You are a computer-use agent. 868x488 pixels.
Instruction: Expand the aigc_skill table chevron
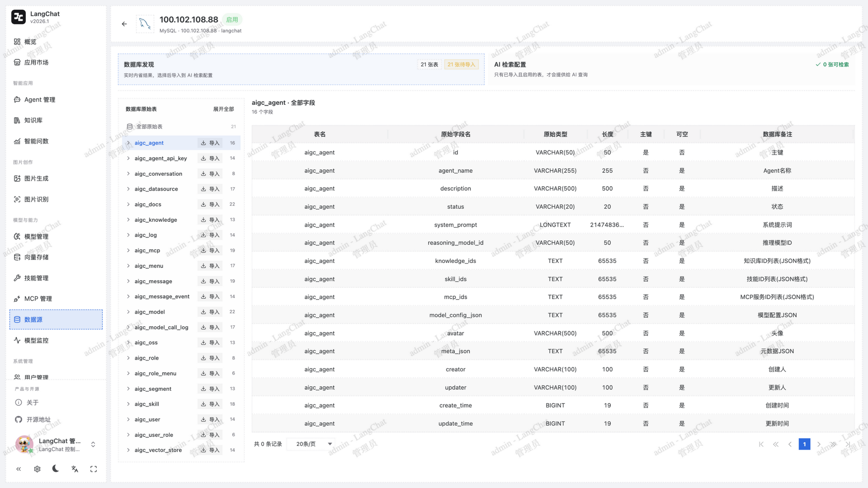coord(128,404)
